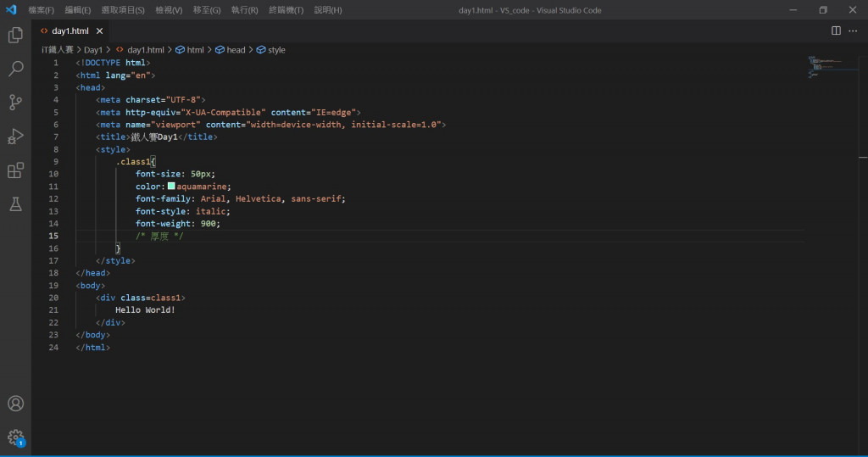Screen dimensions: 868x457
Task: Open the 終端機(T) menu
Action: coord(286,10)
